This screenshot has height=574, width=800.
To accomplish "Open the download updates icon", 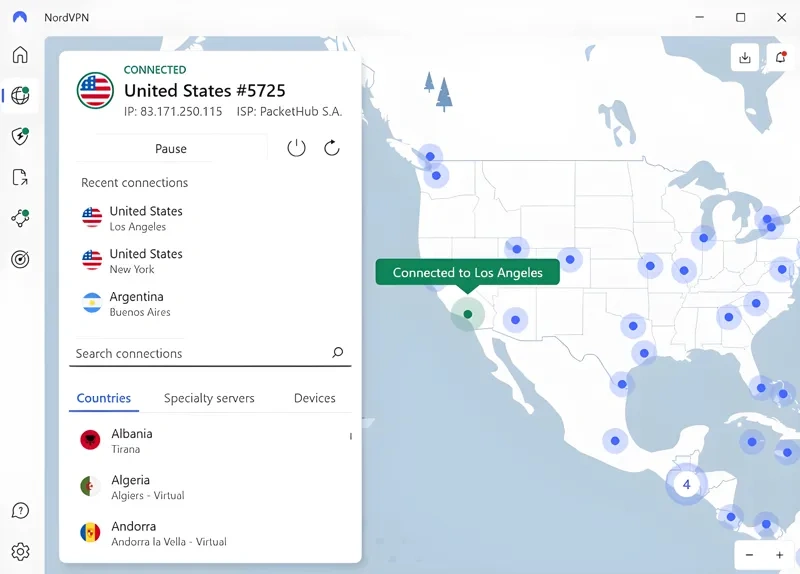I will click(x=745, y=57).
